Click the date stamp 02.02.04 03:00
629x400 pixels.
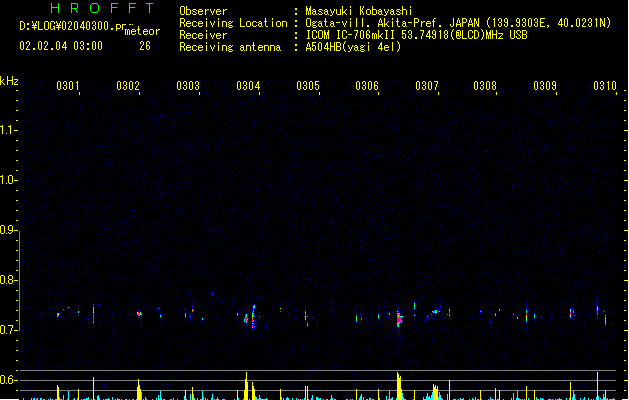coord(61,46)
